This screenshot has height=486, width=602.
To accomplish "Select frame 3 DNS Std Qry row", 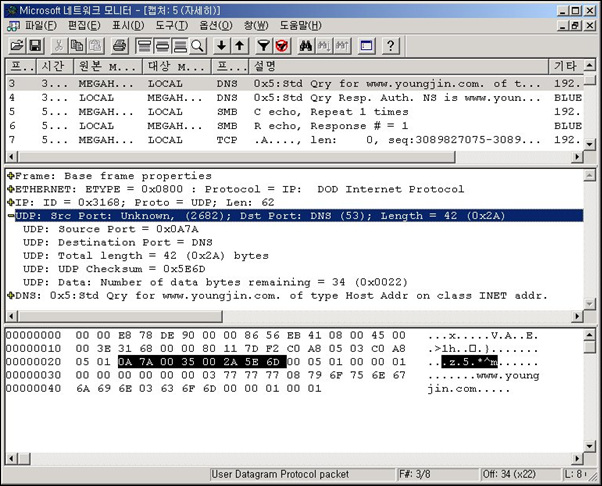I will pos(295,83).
